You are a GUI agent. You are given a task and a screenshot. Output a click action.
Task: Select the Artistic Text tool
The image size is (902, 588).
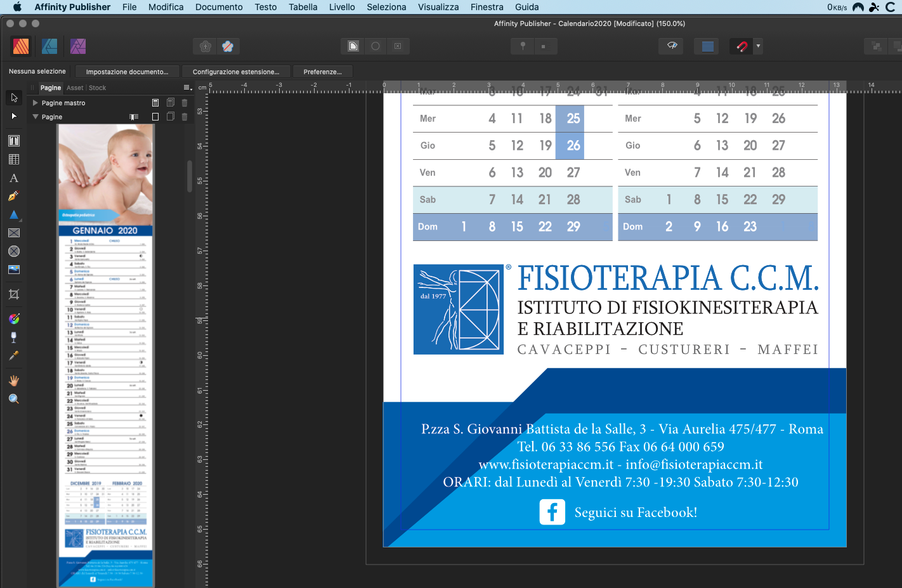coord(14,178)
